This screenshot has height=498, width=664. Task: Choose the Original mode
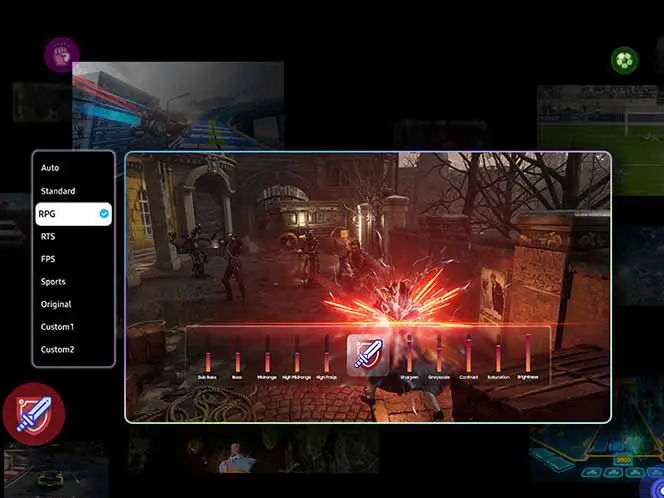(x=56, y=304)
